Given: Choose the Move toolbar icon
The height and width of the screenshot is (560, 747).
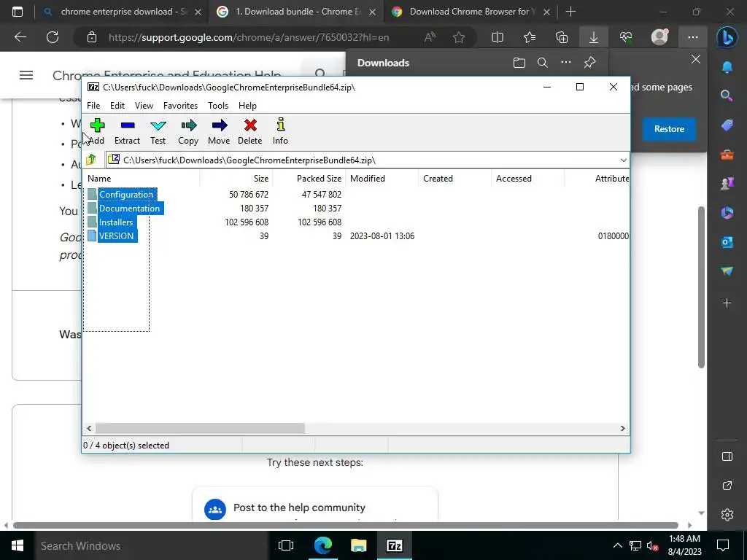Looking at the screenshot, I should [x=219, y=131].
